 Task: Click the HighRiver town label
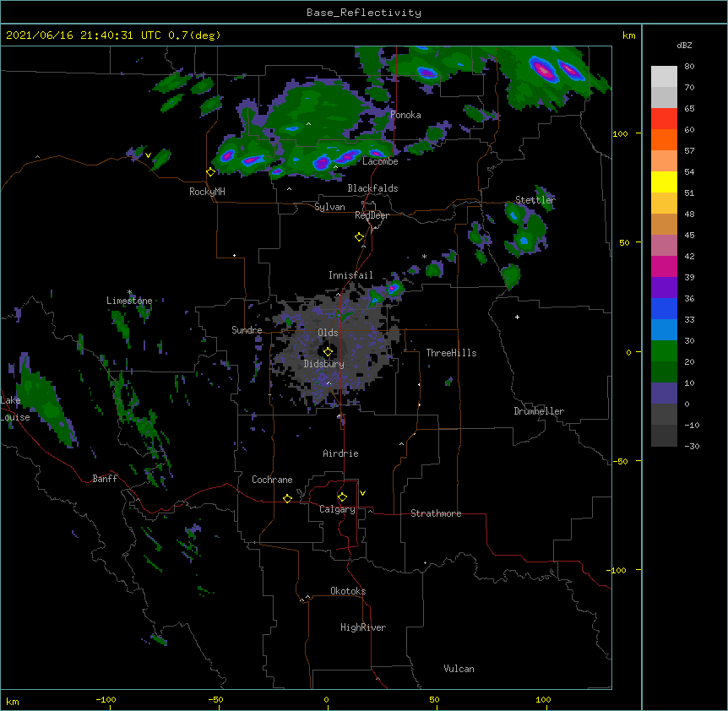point(363,627)
